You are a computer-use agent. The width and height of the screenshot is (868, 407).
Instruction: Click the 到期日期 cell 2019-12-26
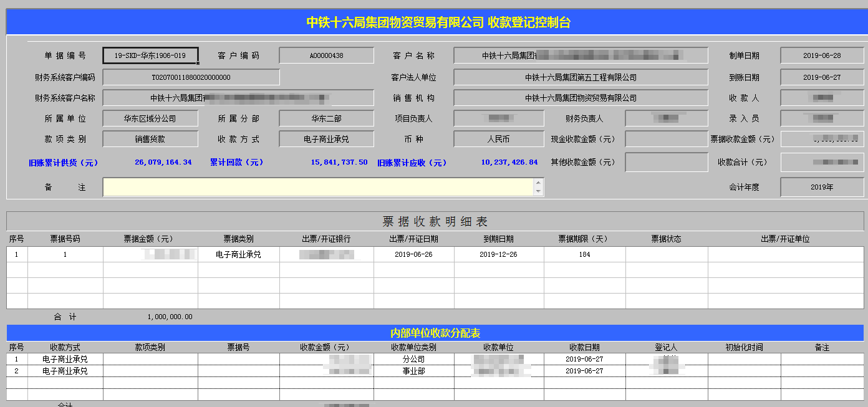499,254
